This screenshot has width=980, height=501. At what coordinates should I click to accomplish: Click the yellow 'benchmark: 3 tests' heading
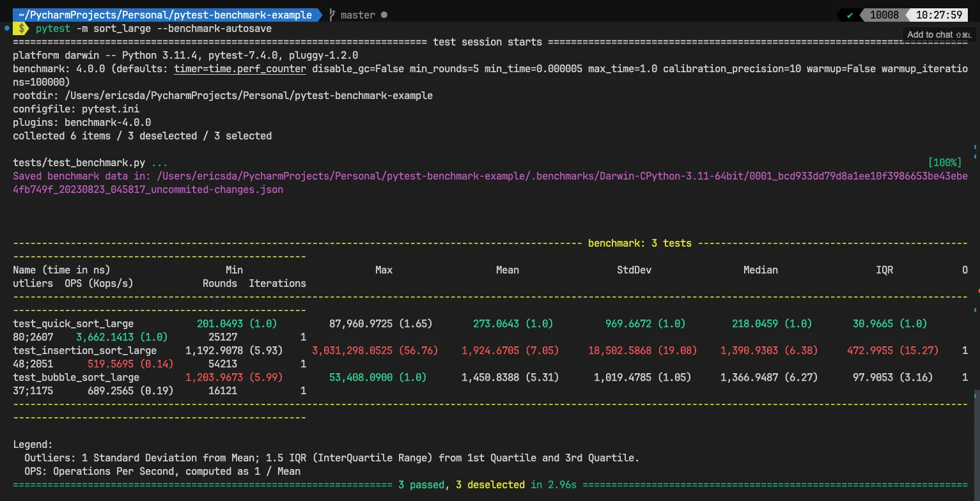click(x=639, y=243)
